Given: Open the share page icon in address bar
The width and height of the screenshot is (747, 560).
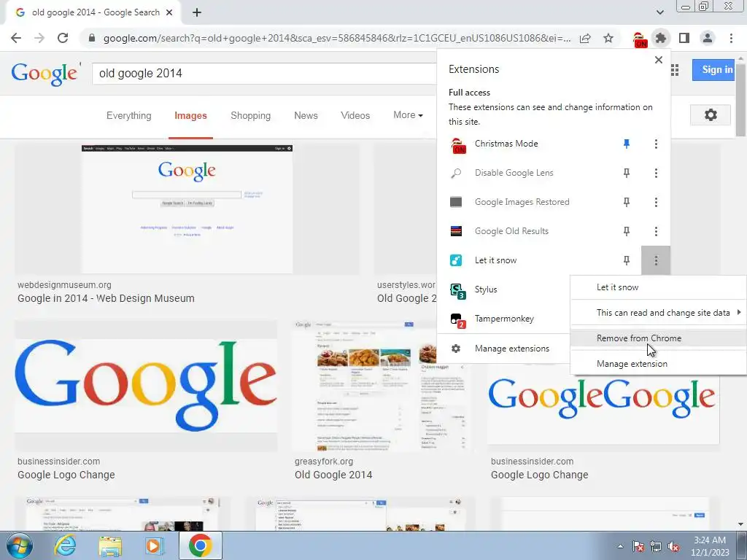Looking at the screenshot, I should (585, 38).
